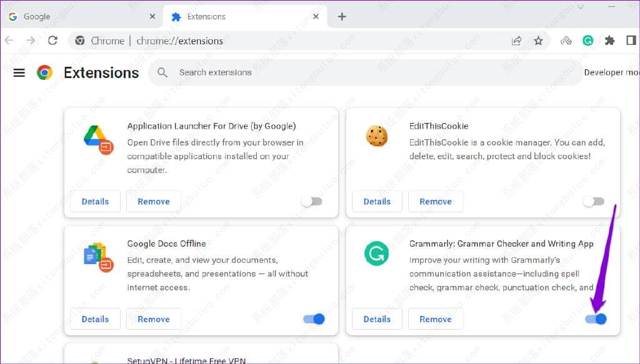Focus the Search extensions field
This screenshot has height=364, width=640.
pos(365,72)
